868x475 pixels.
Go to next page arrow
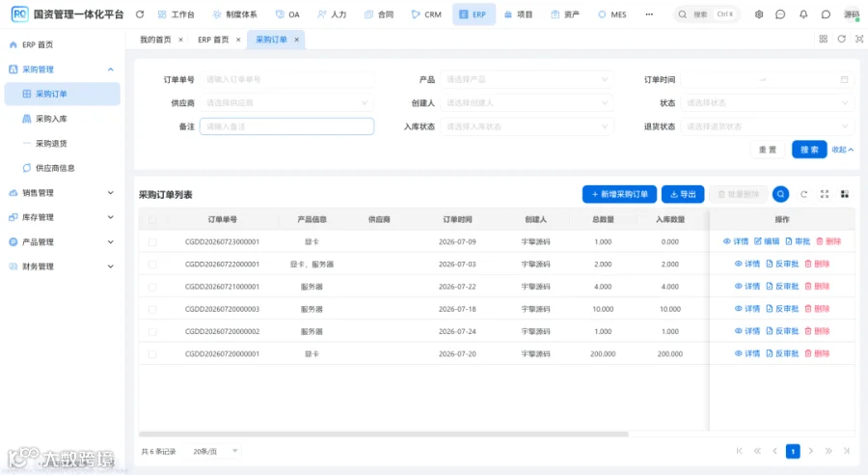click(811, 451)
